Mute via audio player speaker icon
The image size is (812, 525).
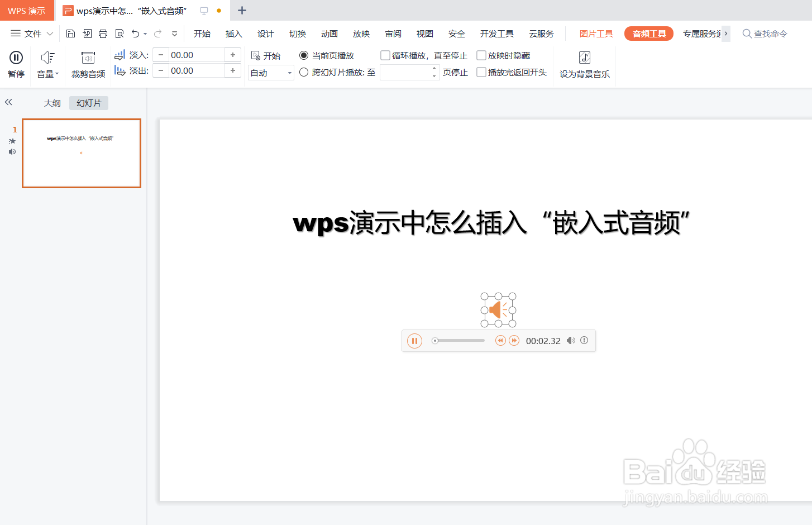click(571, 341)
